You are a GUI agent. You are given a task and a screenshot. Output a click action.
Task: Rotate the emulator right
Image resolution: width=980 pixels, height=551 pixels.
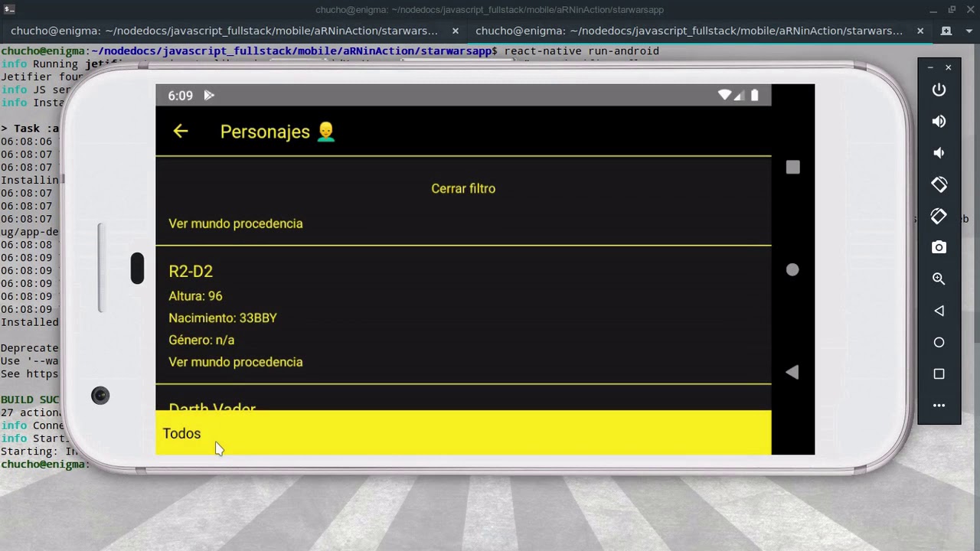point(939,216)
